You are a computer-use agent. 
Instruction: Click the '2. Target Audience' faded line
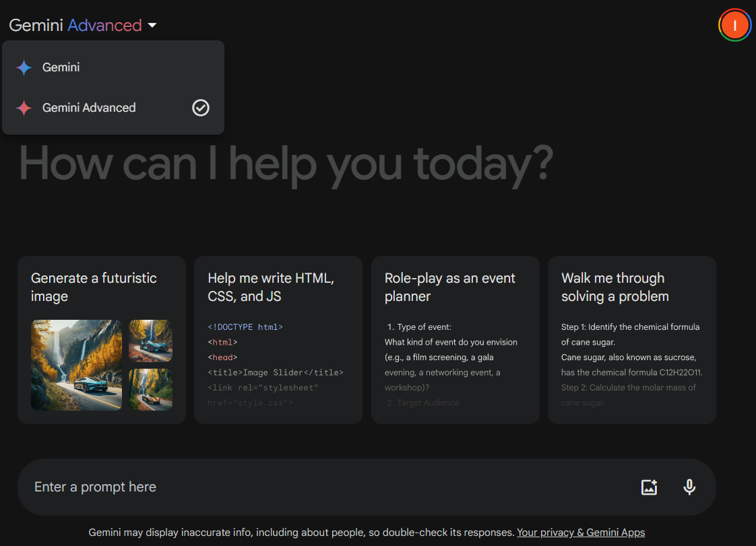click(x=423, y=403)
